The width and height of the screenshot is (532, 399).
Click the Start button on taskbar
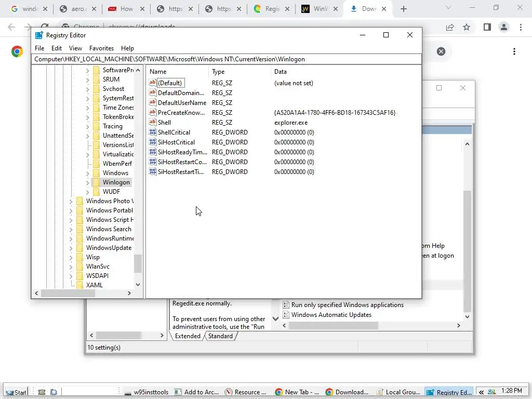pos(16,392)
